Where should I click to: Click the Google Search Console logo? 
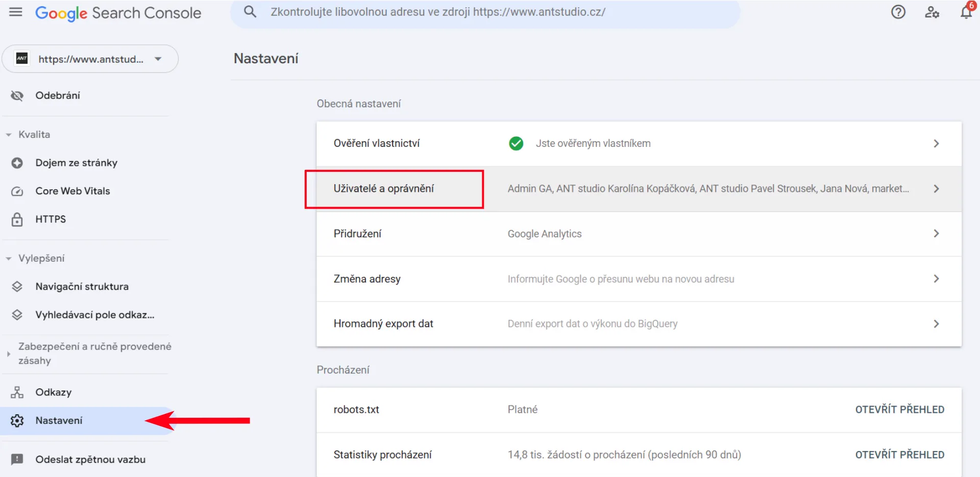[x=118, y=13]
